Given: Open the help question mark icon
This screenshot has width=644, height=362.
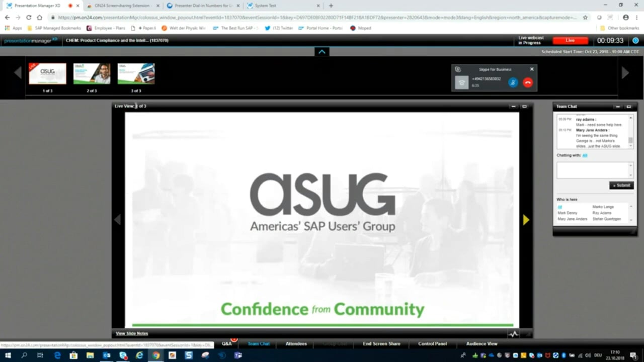Looking at the screenshot, I should click(635, 40).
